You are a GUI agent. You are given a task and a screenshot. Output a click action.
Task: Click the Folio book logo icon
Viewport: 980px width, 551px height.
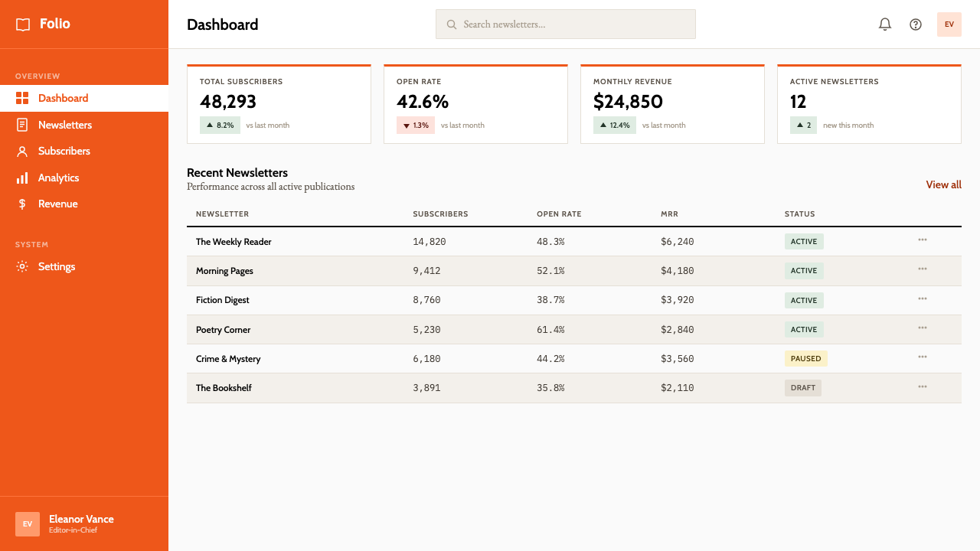23,24
